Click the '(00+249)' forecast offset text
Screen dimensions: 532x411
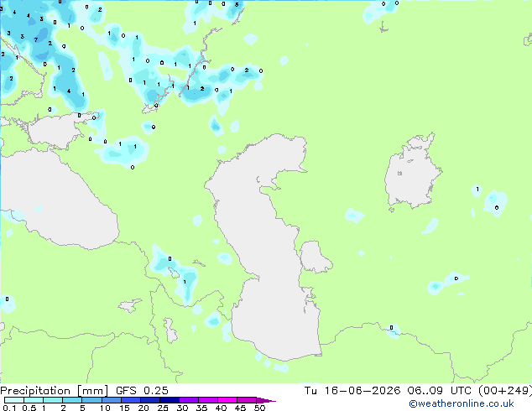click(505, 391)
